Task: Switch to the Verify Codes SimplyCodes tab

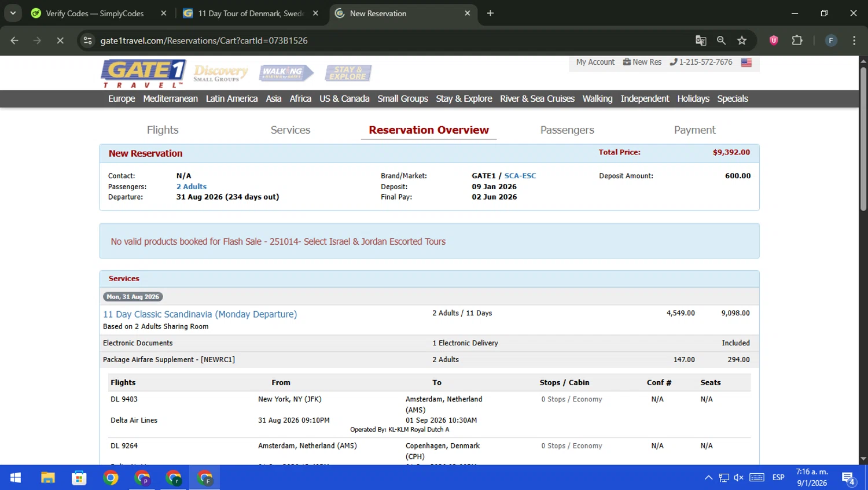Action: 95,13
